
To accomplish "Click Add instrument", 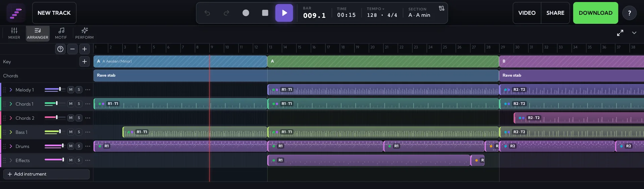I will point(46,174).
